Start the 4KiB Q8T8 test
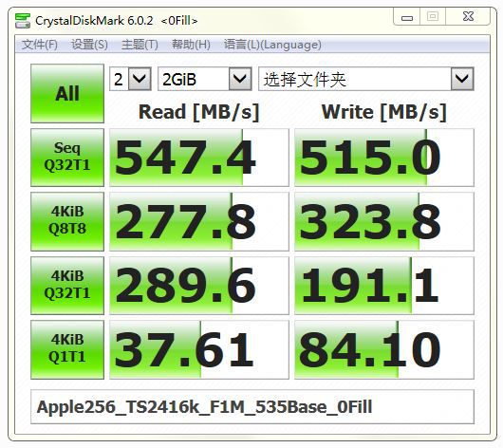 pyautogui.click(x=67, y=221)
